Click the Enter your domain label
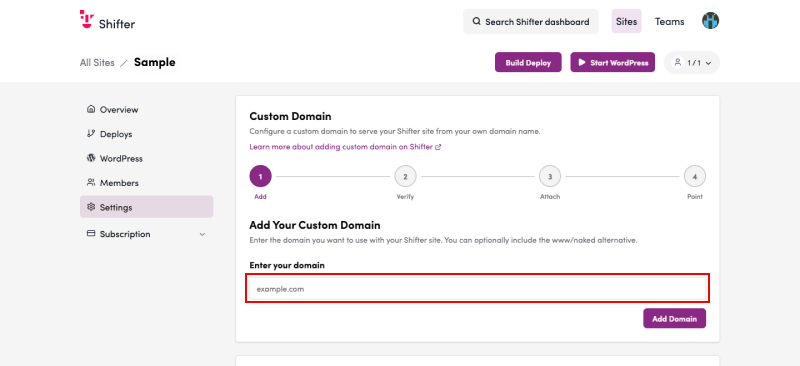 click(x=287, y=265)
